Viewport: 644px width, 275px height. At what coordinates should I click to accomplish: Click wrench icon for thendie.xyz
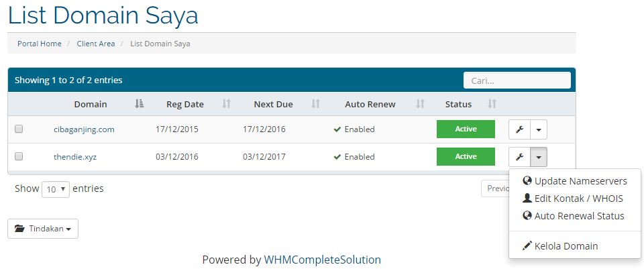[x=519, y=157]
